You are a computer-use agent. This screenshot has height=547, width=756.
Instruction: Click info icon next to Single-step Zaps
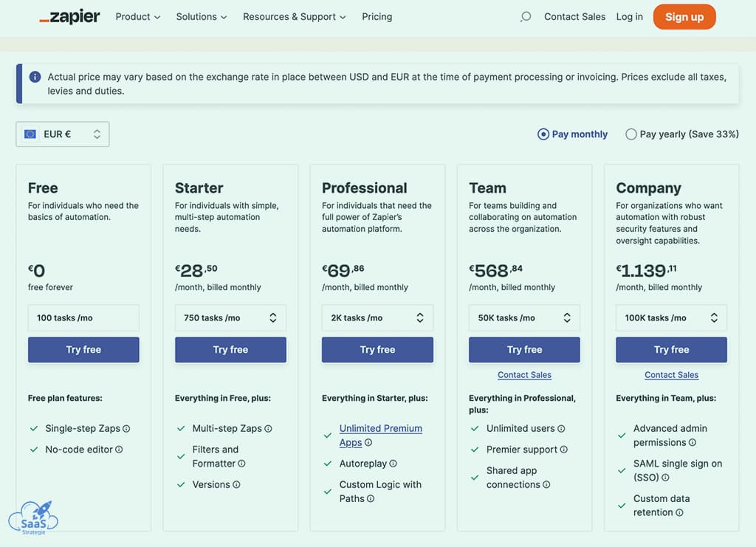click(x=126, y=428)
